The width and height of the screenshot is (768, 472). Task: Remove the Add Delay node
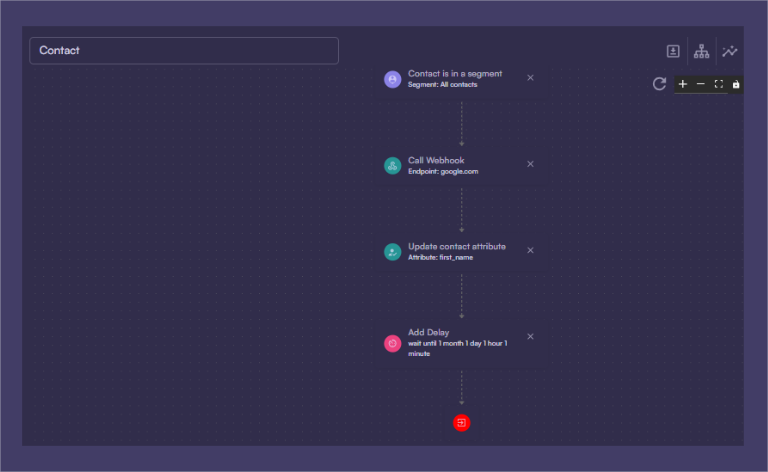pyautogui.click(x=530, y=336)
